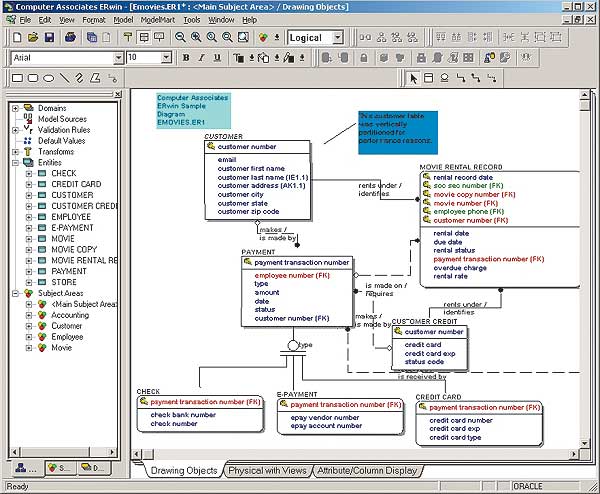Open the Model menu
The height and width of the screenshot is (494, 600).
point(123,20)
